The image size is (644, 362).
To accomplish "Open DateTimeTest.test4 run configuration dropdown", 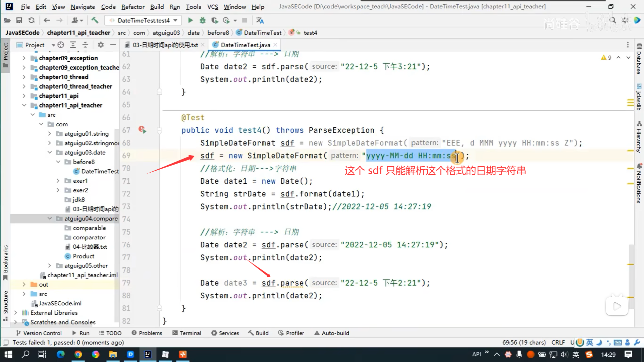I will [144, 20].
